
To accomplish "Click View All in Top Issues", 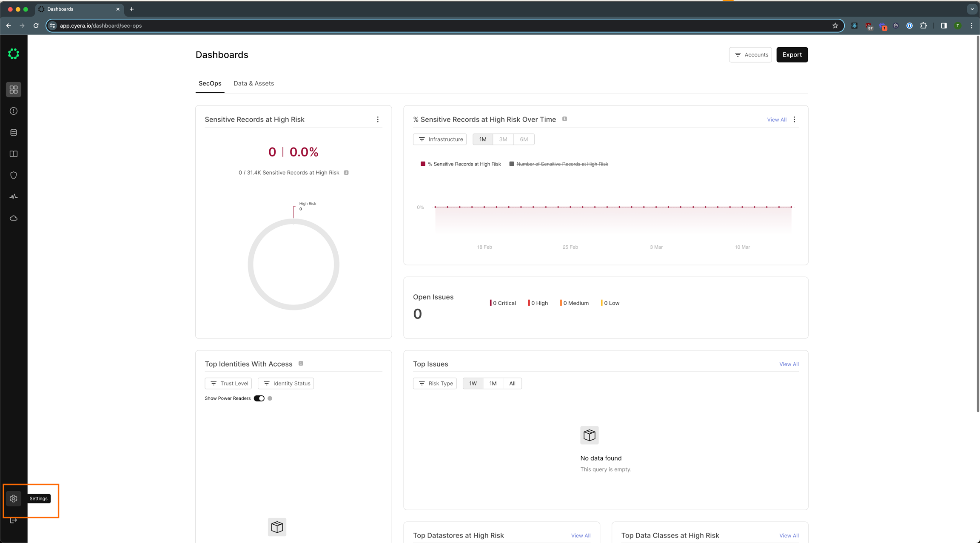I will (789, 364).
